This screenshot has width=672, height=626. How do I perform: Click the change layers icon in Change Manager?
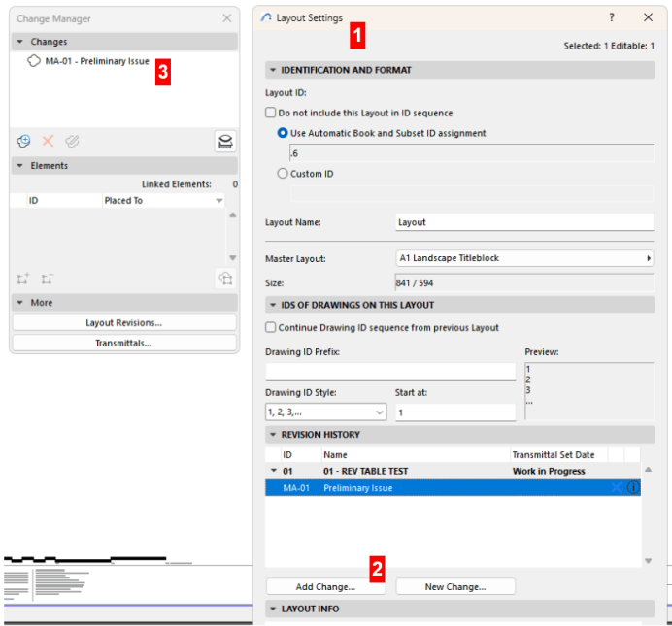coord(225,142)
